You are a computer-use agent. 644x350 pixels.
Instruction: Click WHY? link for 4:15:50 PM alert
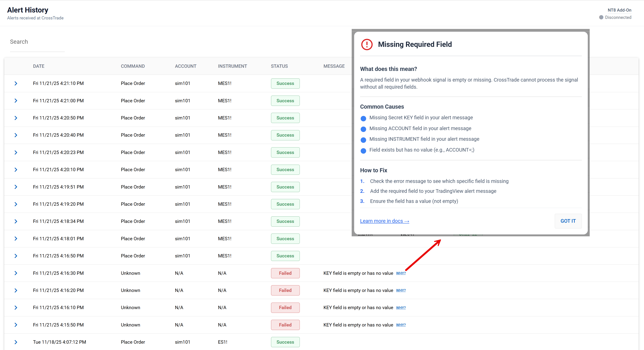click(x=401, y=325)
